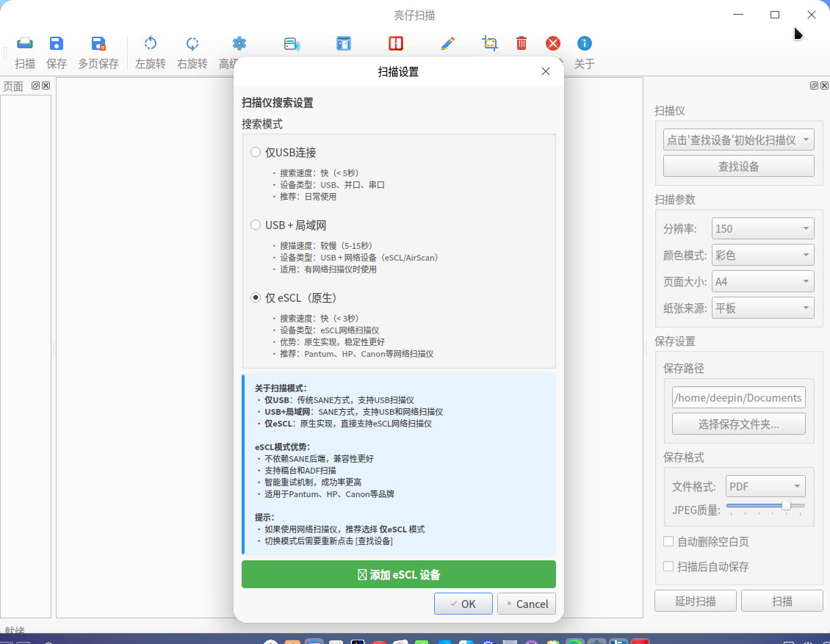Confirm the dialog with OK button

(463, 604)
